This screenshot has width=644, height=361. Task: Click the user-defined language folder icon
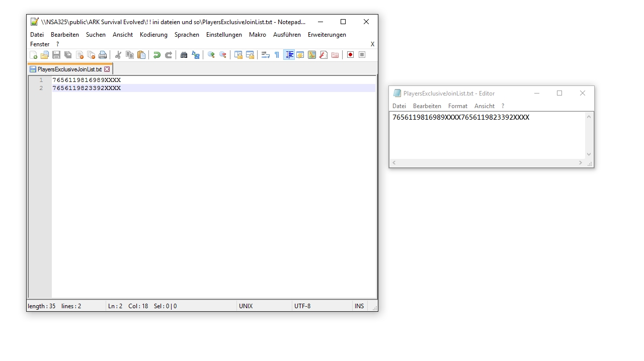(300, 55)
